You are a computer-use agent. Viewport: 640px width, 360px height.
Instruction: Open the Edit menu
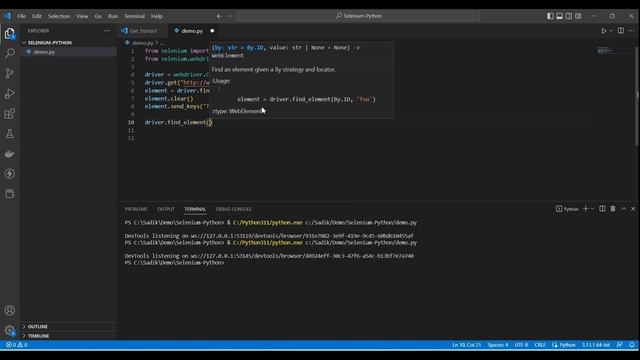pyautogui.click(x=37, y=16)
